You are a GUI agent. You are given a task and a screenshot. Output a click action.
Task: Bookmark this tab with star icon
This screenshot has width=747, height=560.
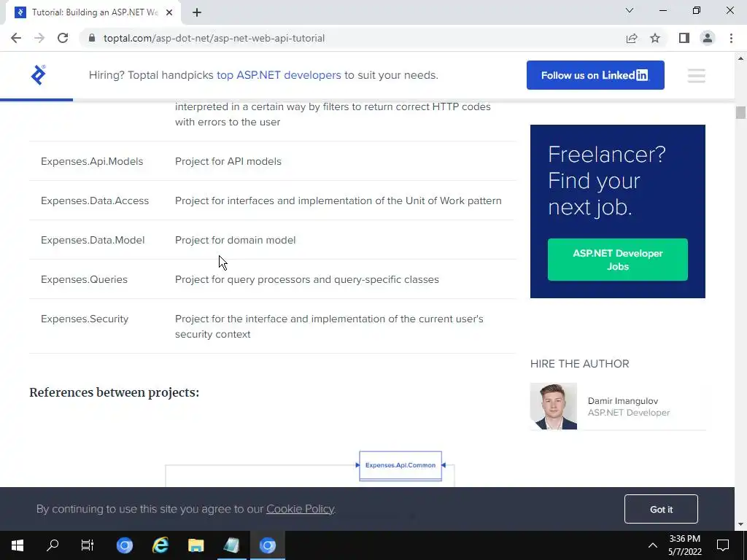pos(655,38)
